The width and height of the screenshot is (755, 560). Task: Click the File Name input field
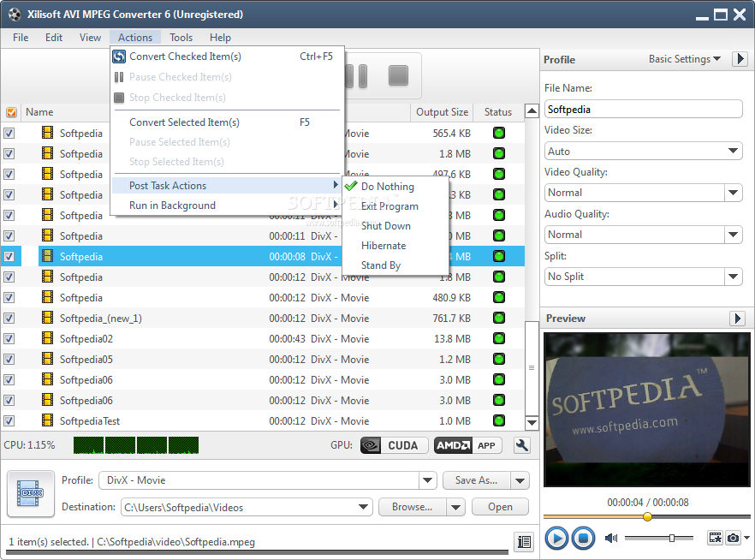[x=644, y=110]
